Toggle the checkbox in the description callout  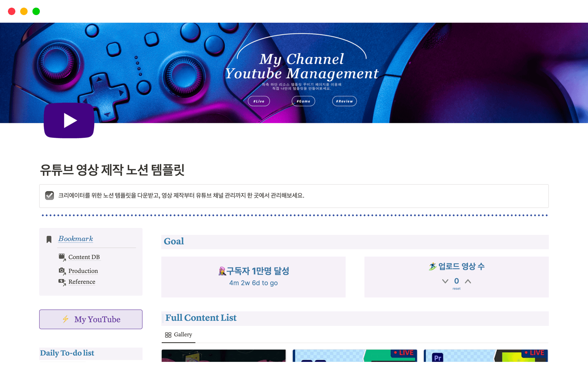(x=50, y=196)
